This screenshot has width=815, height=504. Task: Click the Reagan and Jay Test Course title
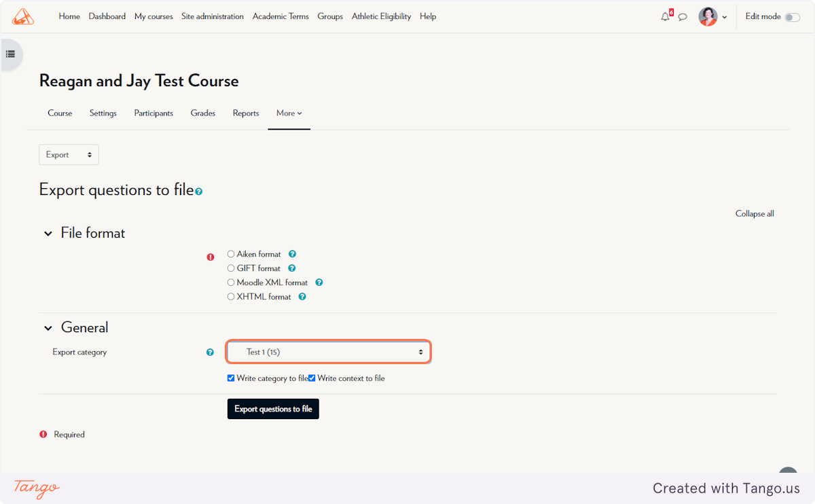[x=139, y=81]
